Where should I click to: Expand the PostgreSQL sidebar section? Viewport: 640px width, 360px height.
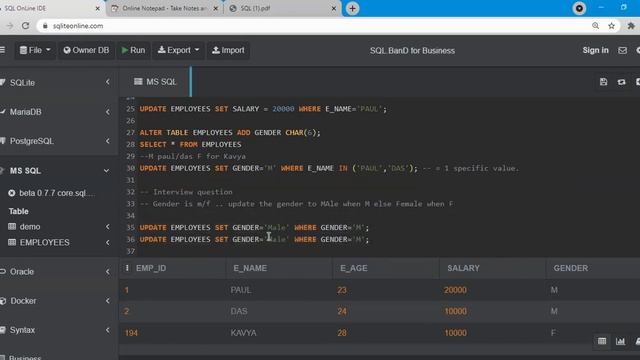(x=107, y=141)
